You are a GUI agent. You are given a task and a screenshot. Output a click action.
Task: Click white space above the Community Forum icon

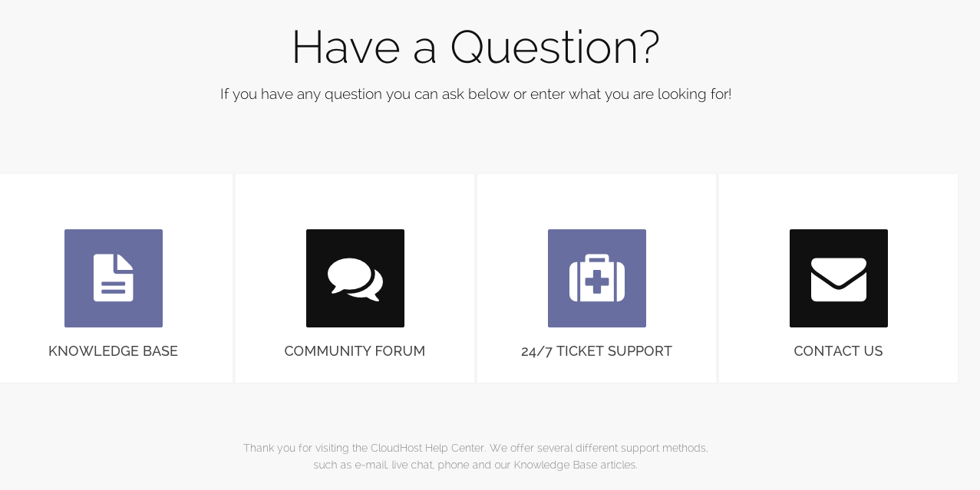[355, 201]
